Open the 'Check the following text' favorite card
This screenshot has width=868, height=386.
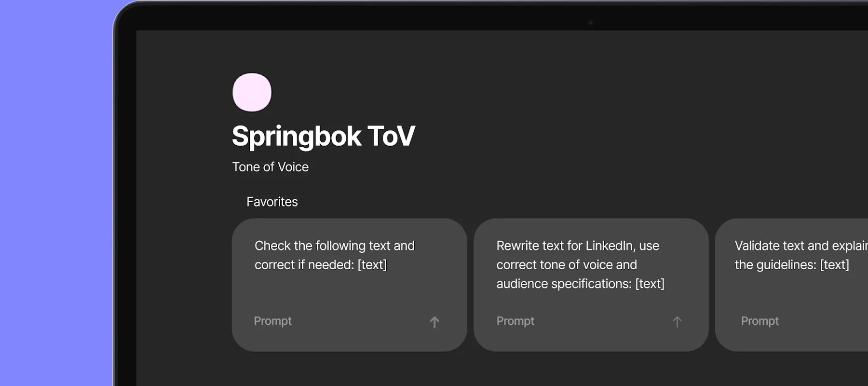coord(349,285)
